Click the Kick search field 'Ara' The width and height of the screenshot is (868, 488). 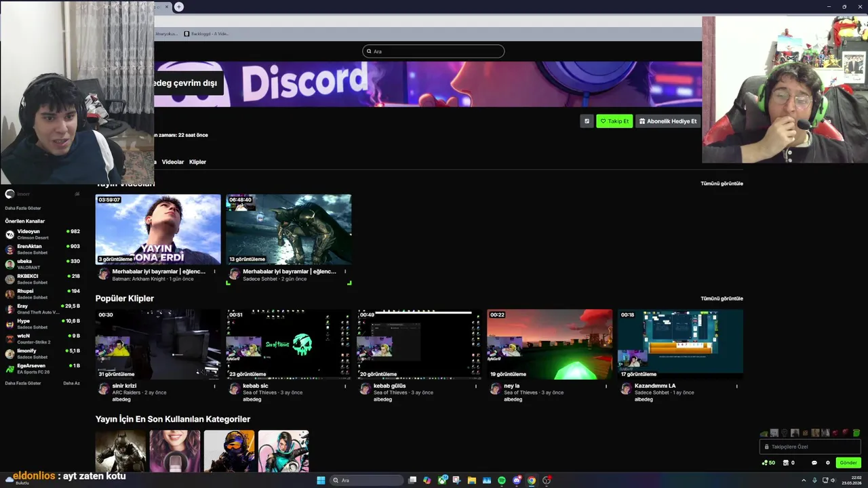pyautogui.click(x=433, y=51)
